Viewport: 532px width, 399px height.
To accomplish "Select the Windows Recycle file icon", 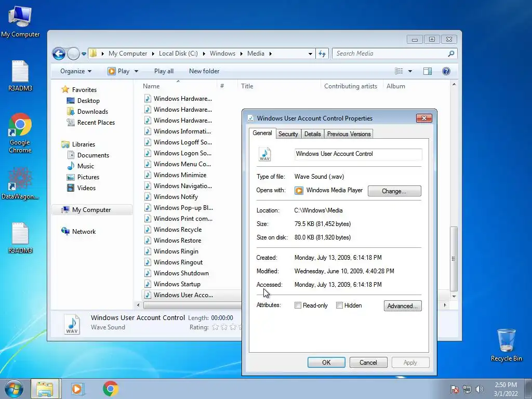I will tap(148, 229).
